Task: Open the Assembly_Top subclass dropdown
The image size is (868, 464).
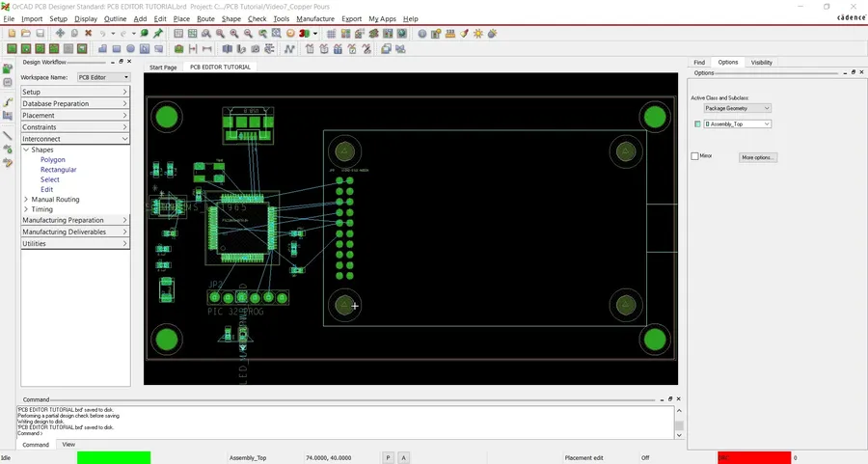Action: [737, 124]
